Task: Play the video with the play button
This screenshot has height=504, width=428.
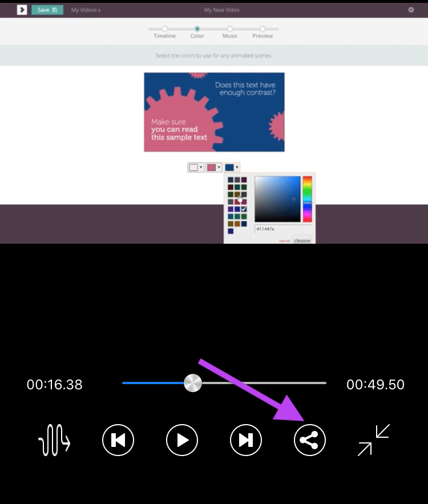Action: (182, 440)
